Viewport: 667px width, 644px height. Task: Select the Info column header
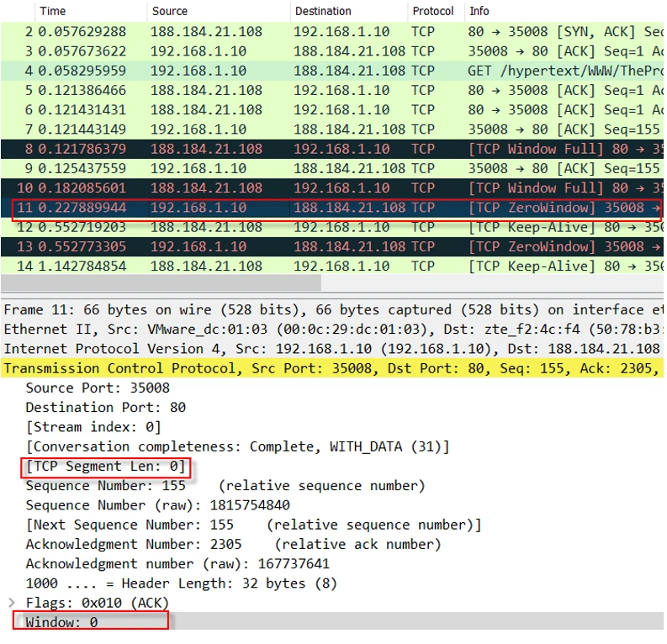479,11
